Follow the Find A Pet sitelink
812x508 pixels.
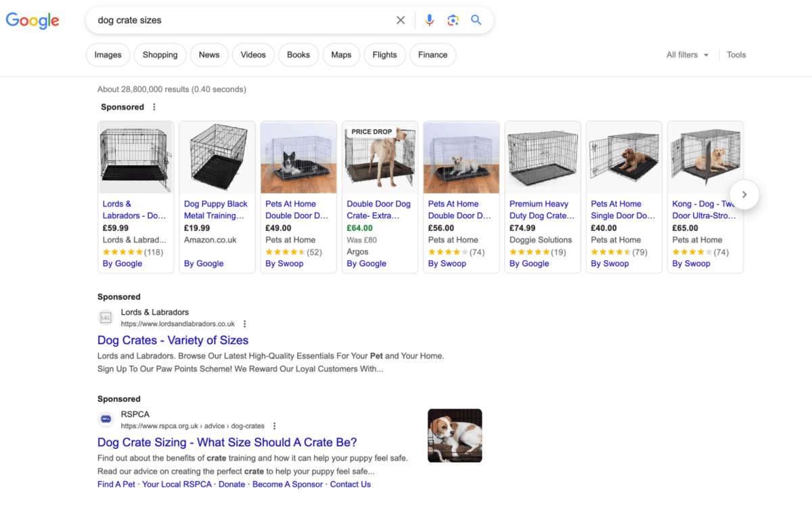(x=116, y=484)
